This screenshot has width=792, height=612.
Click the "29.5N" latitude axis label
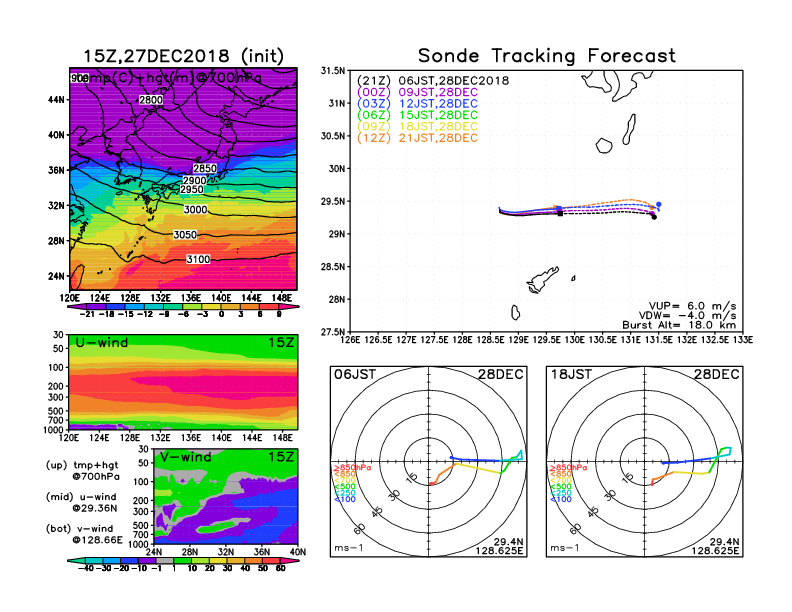[333, 201]
